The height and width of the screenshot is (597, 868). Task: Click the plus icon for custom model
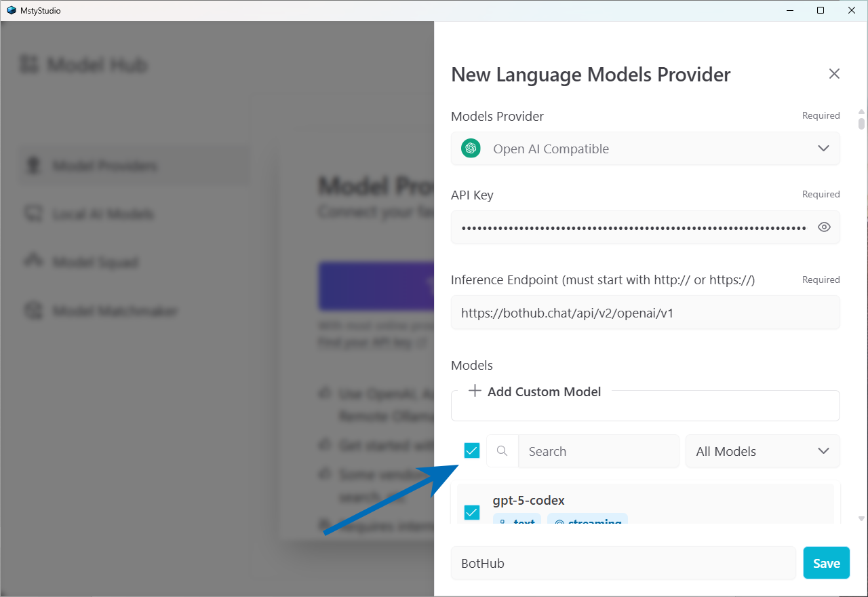(475, 391)
